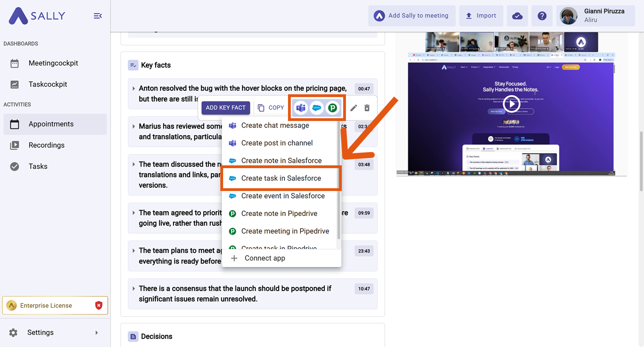Screen dimensions: 644x347
Task: Click the Import button
Action: point(481,16)
